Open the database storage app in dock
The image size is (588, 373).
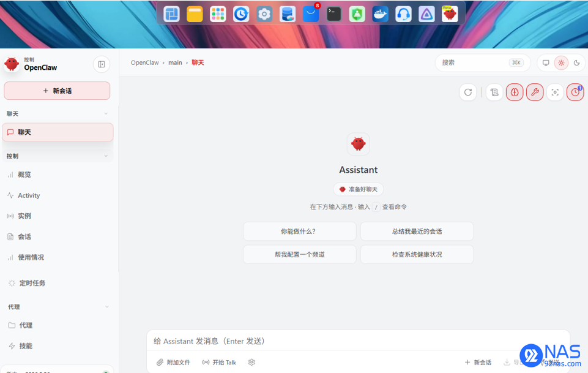pyautogui.click(x=288, y=14)
